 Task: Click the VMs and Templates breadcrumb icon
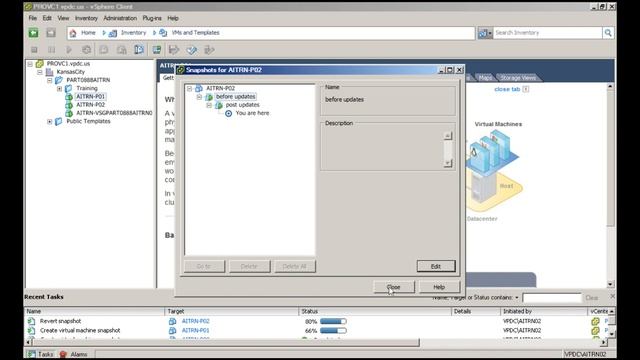coord(163,33)
